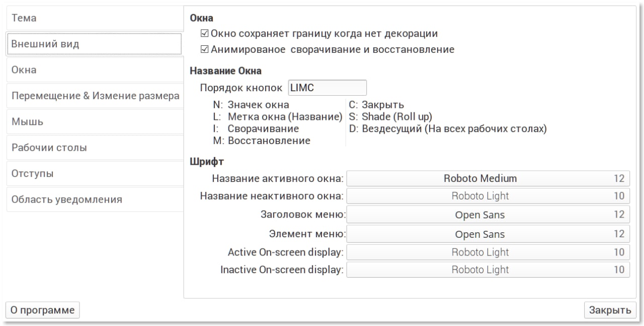This screenshot has height=326, width=644.
Task: Open the Рабочии столы tab
Action: pyautogui.click(x=94, y=148)
